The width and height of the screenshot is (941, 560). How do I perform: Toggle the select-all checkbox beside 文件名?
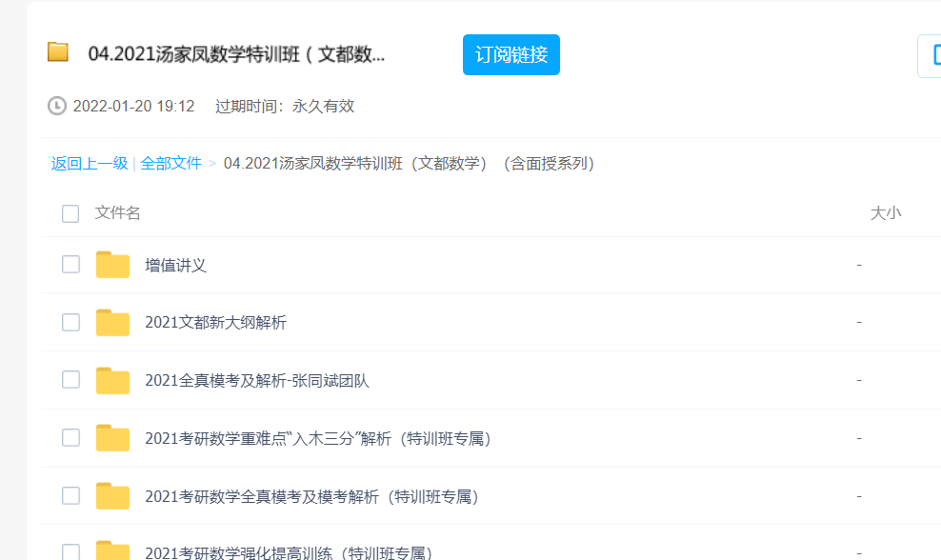(x=70, y=213)
